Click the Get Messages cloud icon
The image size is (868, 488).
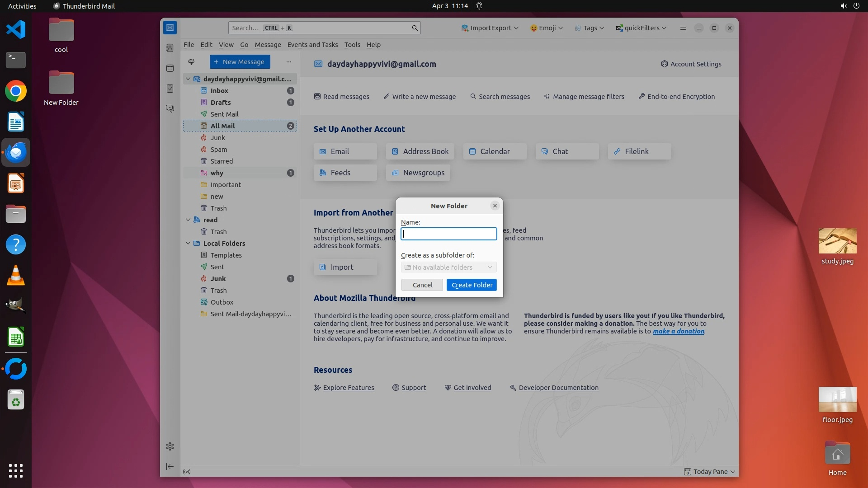click(191, 62)
